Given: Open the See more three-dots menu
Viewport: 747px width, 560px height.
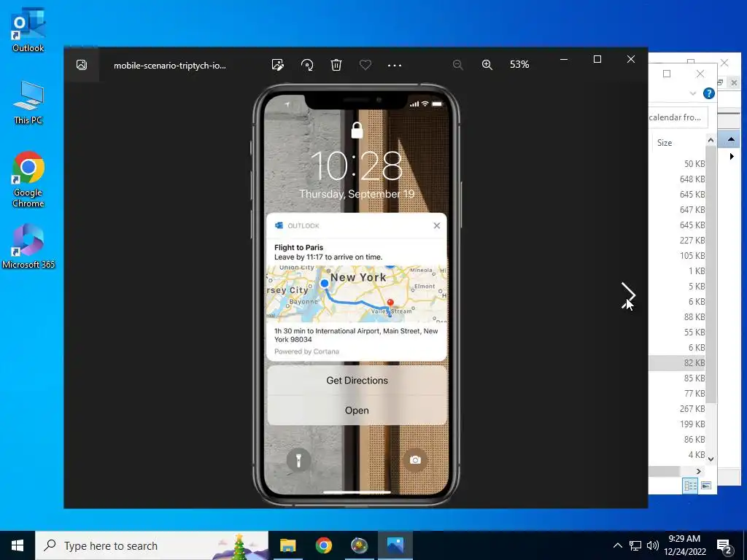Looking at the screenshot, I should [395, 65].
